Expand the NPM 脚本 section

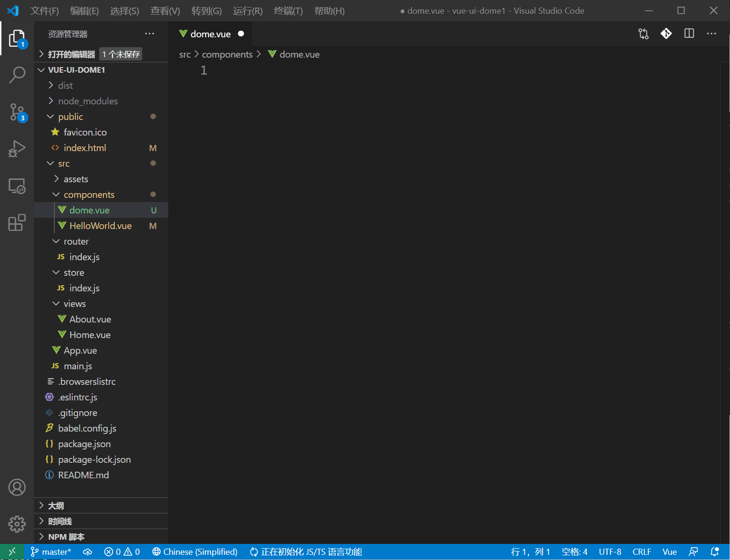coord(66,537)
